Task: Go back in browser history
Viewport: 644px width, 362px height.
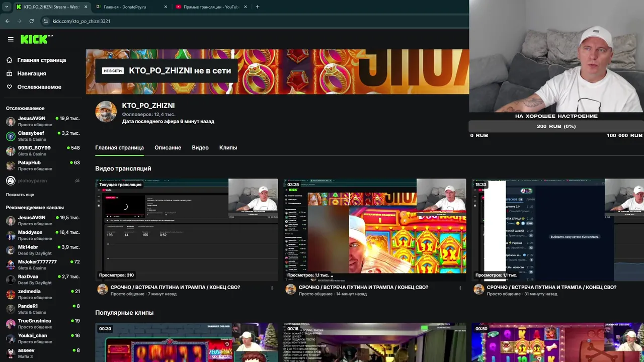Action: (8, 21)
